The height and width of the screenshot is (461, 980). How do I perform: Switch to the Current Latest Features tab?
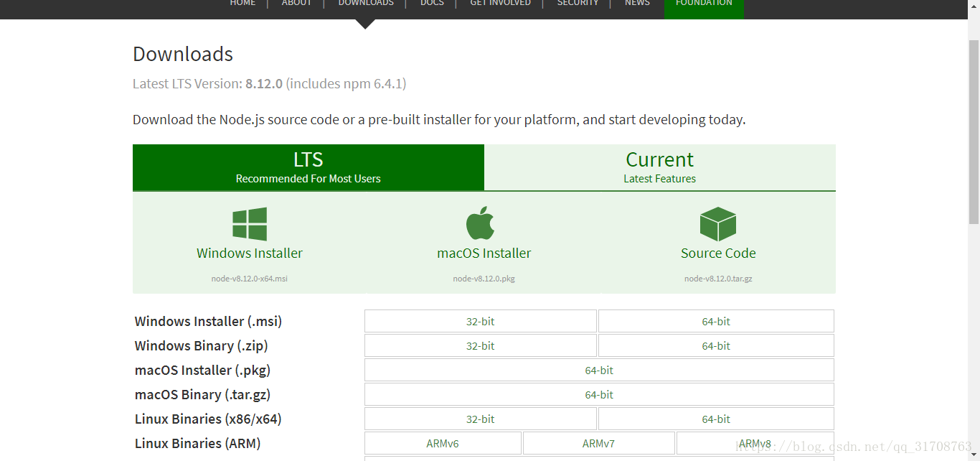coord(660,167)
